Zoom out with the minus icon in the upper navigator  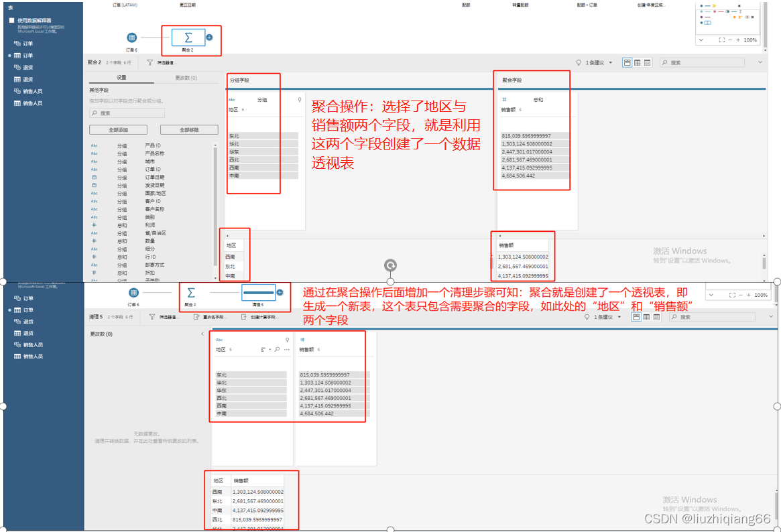pos(730,40)
